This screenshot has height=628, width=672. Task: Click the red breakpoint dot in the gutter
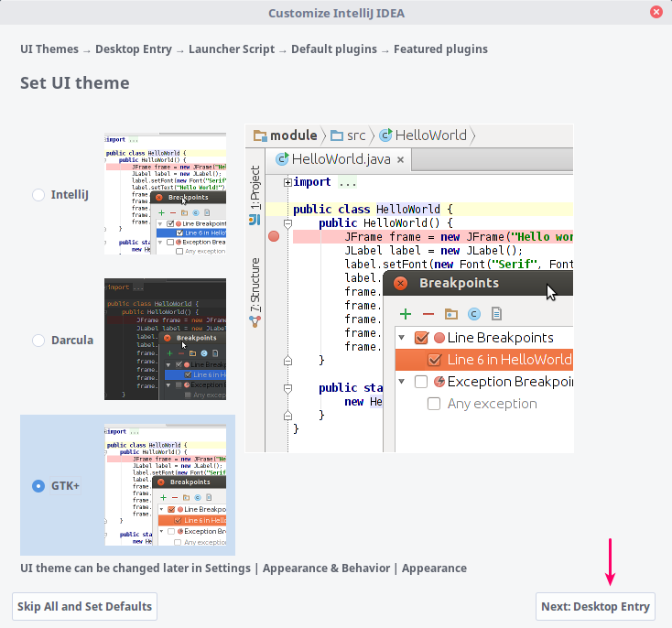(274, 236)
